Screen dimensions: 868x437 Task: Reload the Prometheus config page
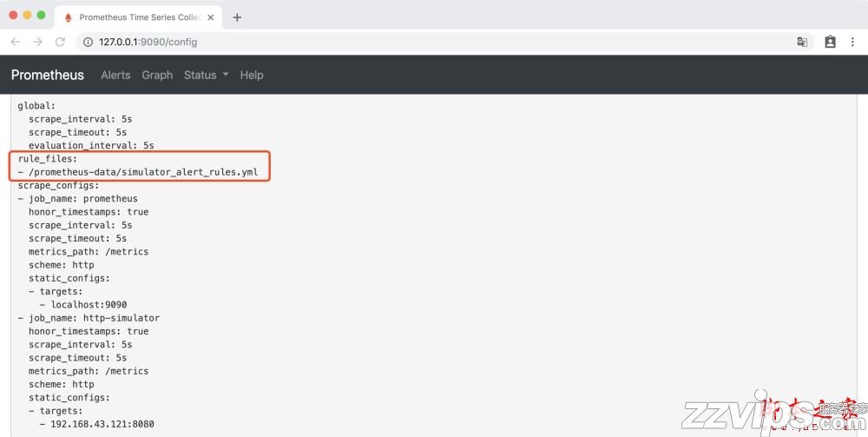point(60,42)
